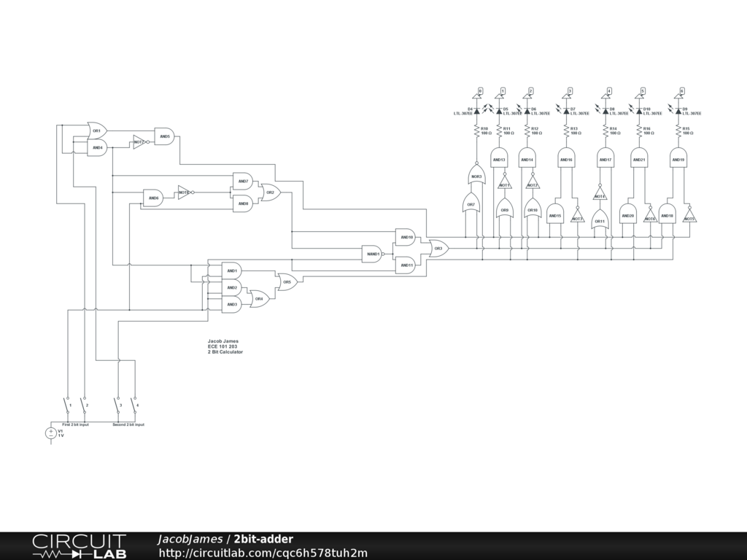Select resistor R13
747x560 pixels.
pyautogui.click(x=565, y=131)
